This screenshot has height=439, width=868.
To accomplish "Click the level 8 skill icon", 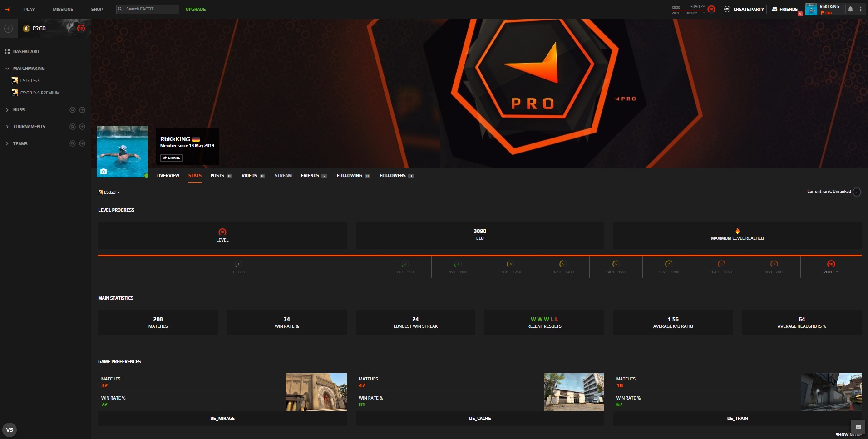I will pos(721,264).
